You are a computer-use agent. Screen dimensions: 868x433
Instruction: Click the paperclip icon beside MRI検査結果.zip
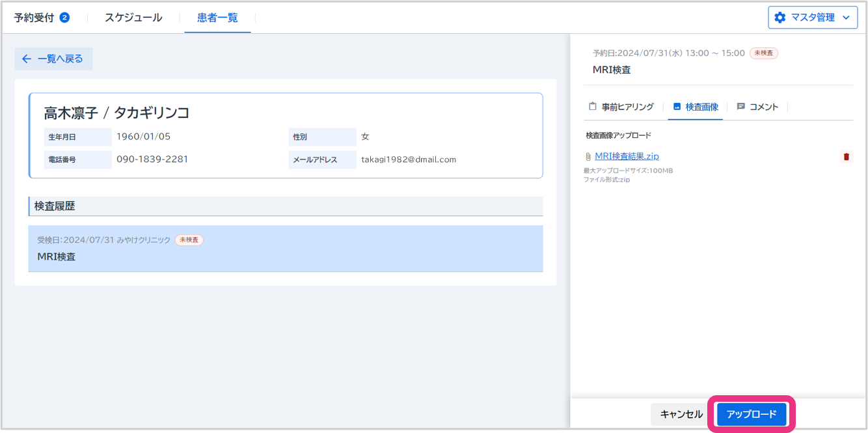[588, 156]
